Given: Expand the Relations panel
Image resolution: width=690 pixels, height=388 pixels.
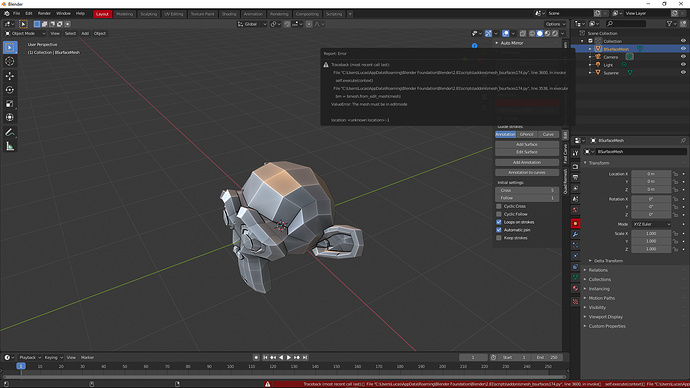Looking at the screenshot, I should [x=598, y=270].
